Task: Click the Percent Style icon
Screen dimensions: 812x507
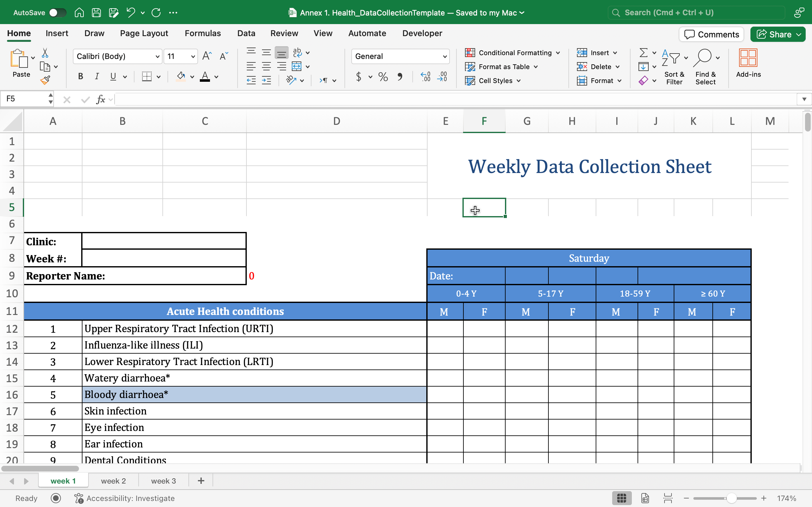Action: [383, 77]
